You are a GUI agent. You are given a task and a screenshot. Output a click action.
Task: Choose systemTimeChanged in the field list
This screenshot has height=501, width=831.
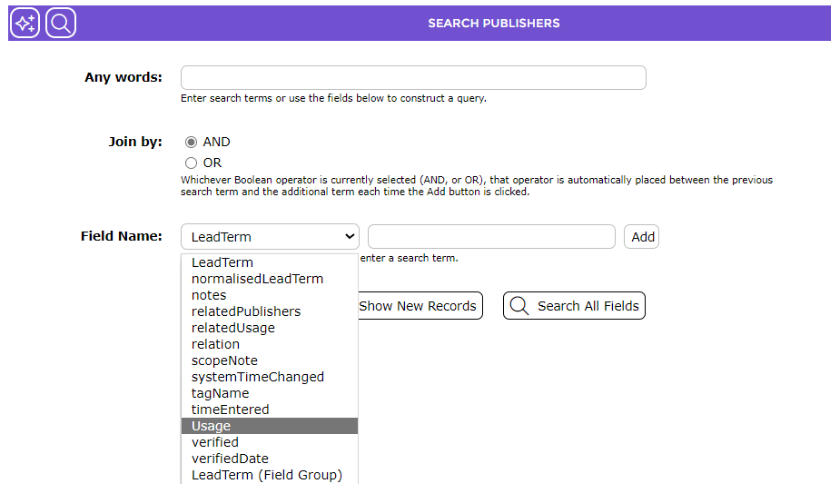click(x=270, y=377)
